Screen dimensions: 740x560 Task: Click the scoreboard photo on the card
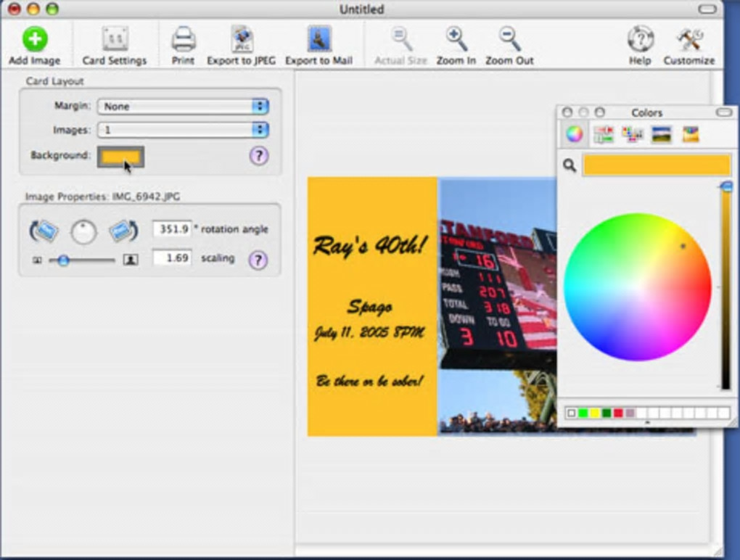click(498, 307)
